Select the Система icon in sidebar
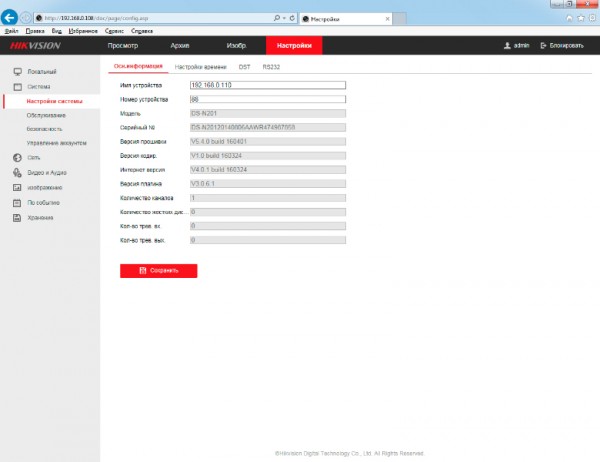Viewport: 600px width, 462px height. tap(18, 87)
